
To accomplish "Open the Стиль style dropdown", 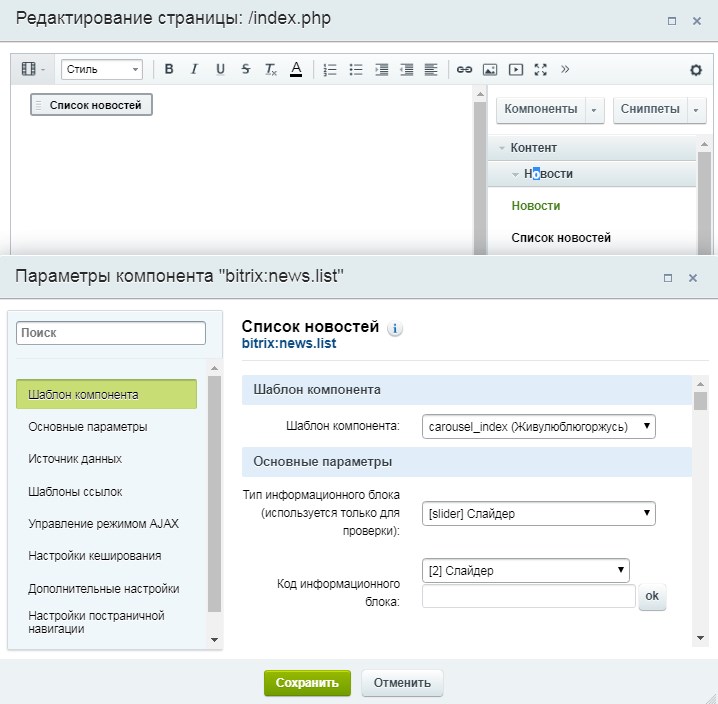I will [102, 69].
